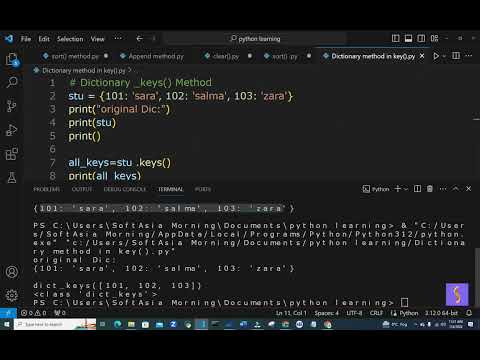
Task: Switch to PROBLEMS panel tab
Action: click(x=46, y=189)
